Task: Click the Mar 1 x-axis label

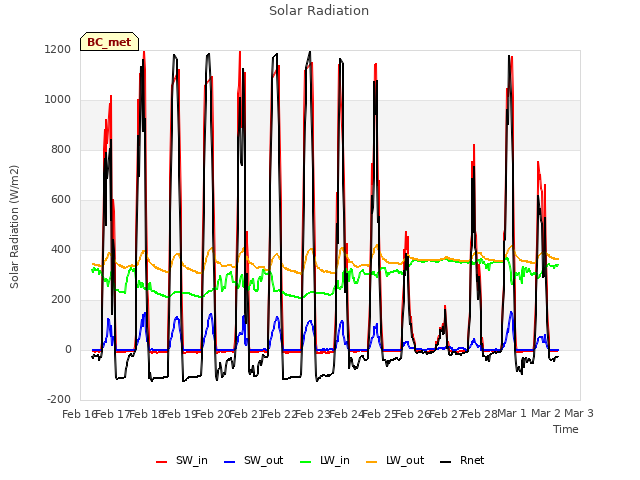Action: pos(512,414)
